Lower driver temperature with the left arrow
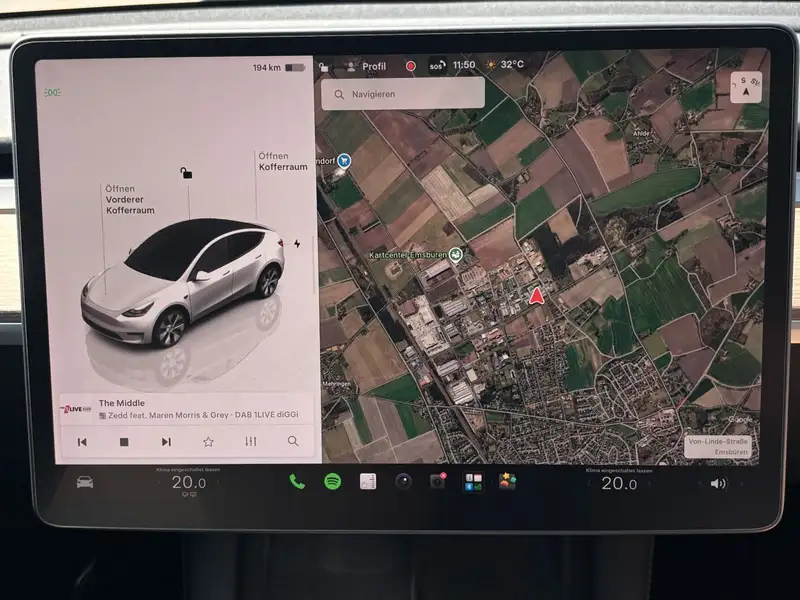 [159, 482]
